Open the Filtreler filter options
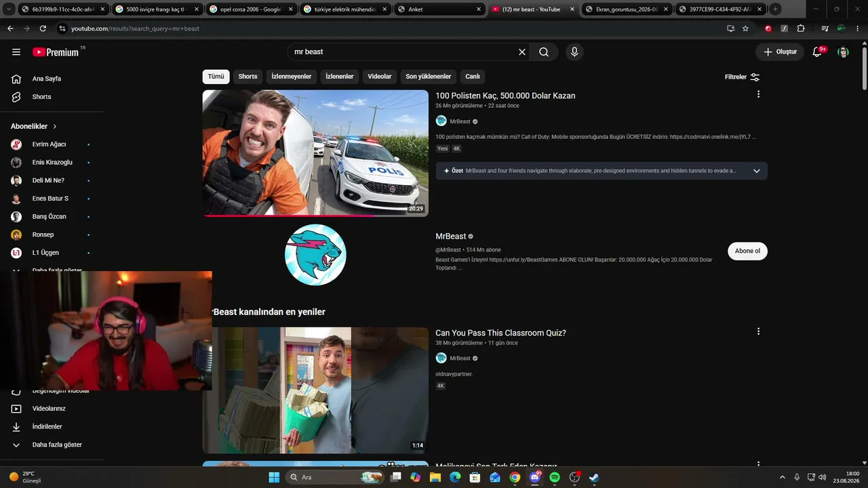Viewport: 868px width, 488px height. pyautogui.click(x=743, y=77)
